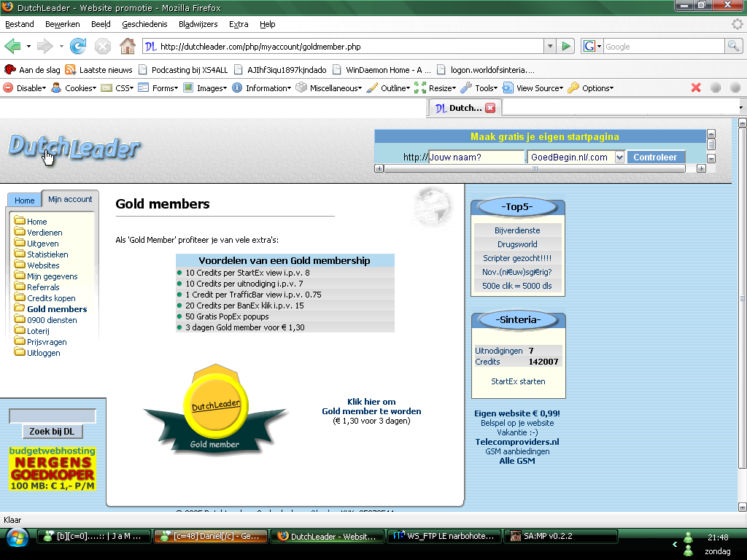
Task: Open the Extra menu
Action: [239, 24]
